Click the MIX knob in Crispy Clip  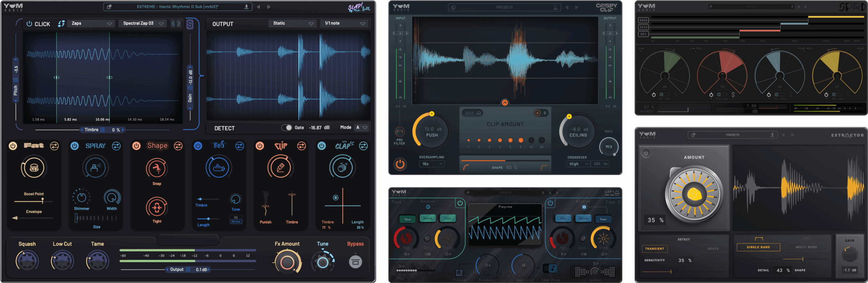609,147
